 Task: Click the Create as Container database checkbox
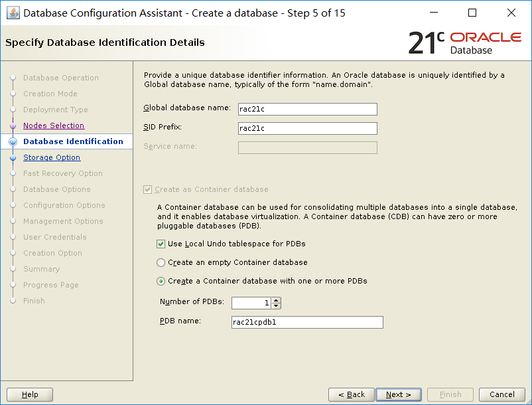[x=147, y=189]
